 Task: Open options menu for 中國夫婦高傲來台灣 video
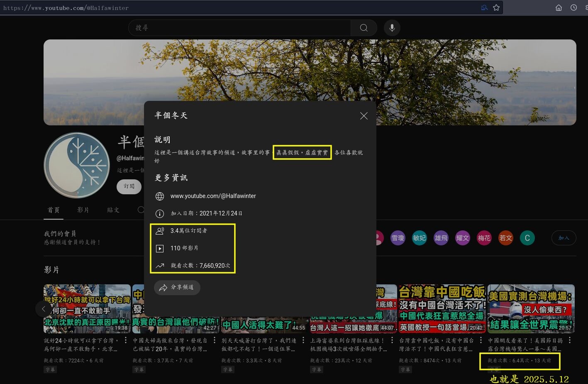(215, 340)
